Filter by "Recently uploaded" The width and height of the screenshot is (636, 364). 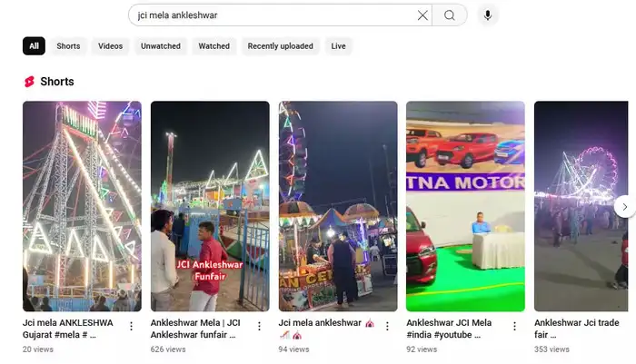(x=280, y=46)
